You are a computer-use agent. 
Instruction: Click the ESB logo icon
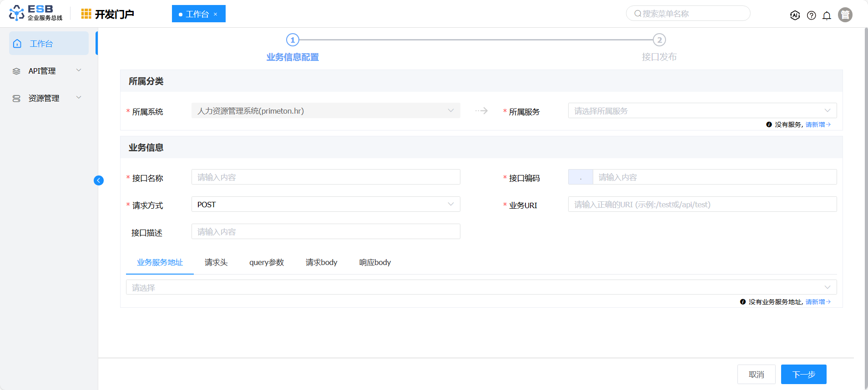(x=17, y=13)
